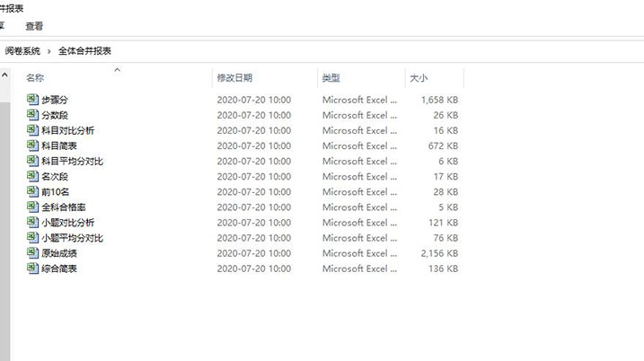Sort files by 类型 column header
The height and width of the screenshot is (361, 644).
[331, 78]
